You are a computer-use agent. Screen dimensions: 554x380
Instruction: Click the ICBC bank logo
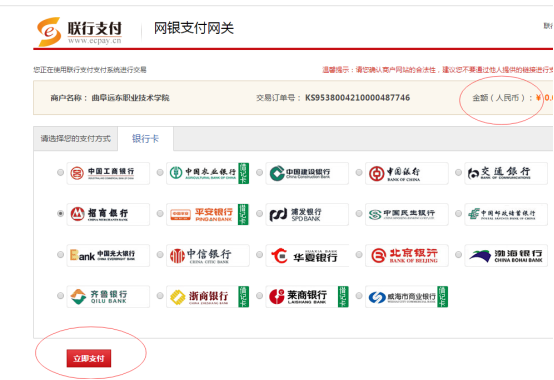[x=108, y=173]
